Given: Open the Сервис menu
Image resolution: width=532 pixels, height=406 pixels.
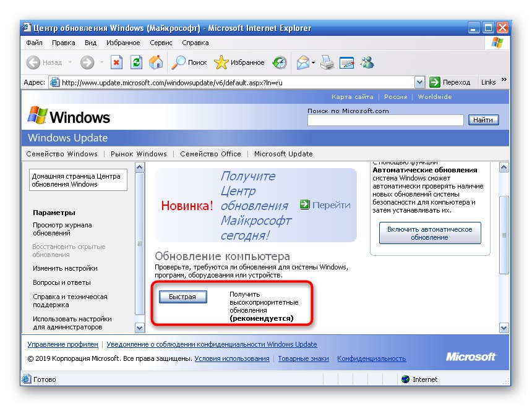Looking at the screenshot, I should click(x=161, y=43).
